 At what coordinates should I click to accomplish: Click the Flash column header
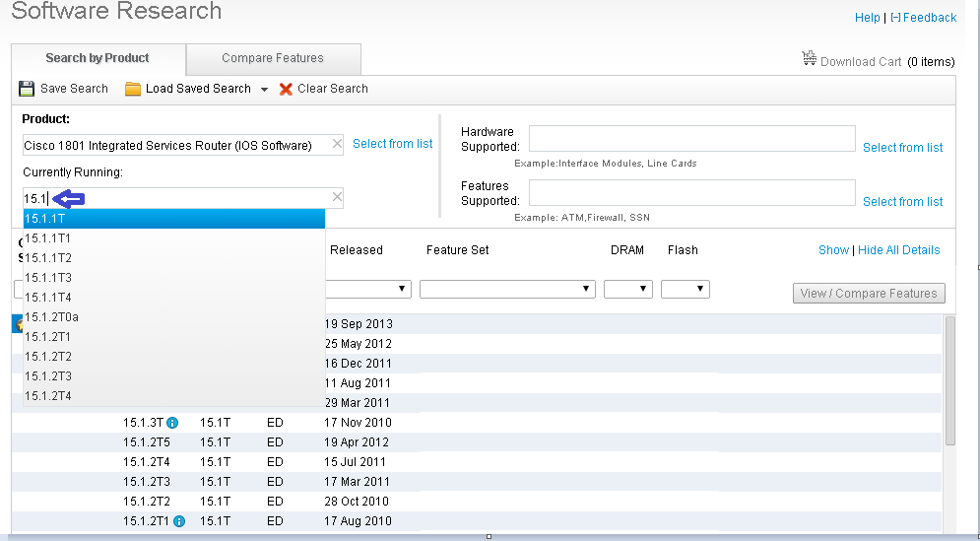(x=683, y=250)
